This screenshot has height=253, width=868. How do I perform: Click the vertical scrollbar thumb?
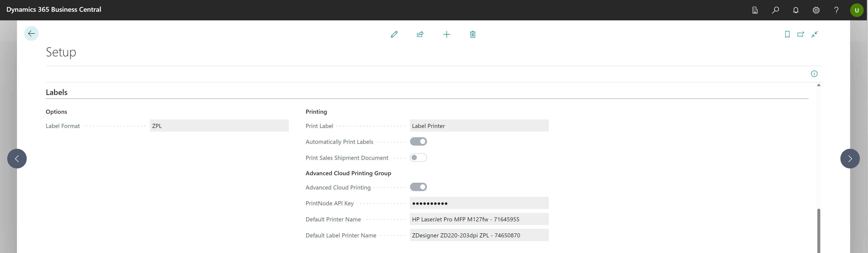(x=818, y=231)
